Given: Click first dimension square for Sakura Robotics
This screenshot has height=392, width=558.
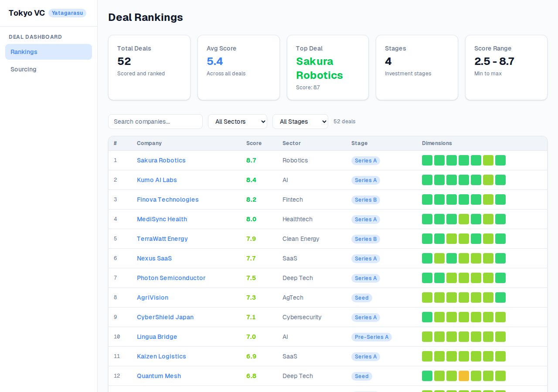Looking at the screenshot, I should point(427,160).
